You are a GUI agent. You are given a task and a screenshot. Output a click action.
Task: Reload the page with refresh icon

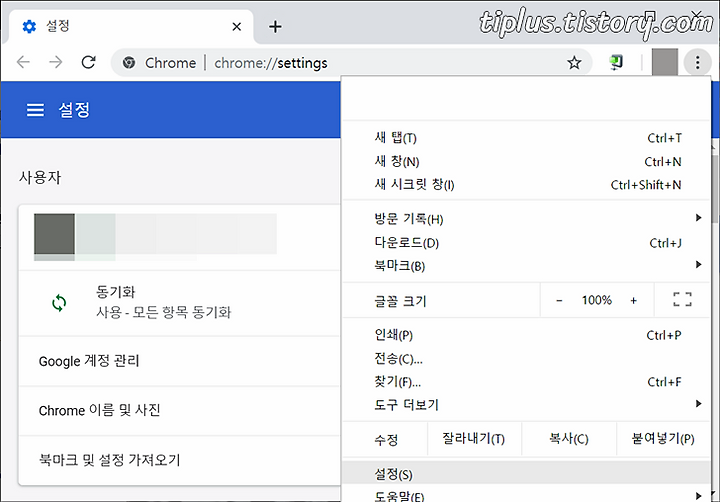tap(88, 62)
